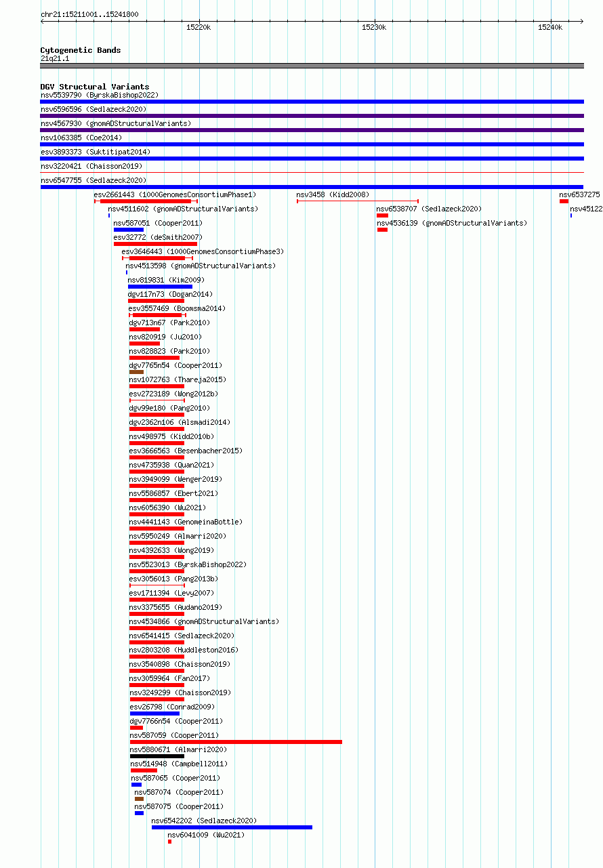The height and width of the screenshot is (868, 603).
Task: Click nsv4536139 gnomADStructuralVariants label
Action: 452,223
